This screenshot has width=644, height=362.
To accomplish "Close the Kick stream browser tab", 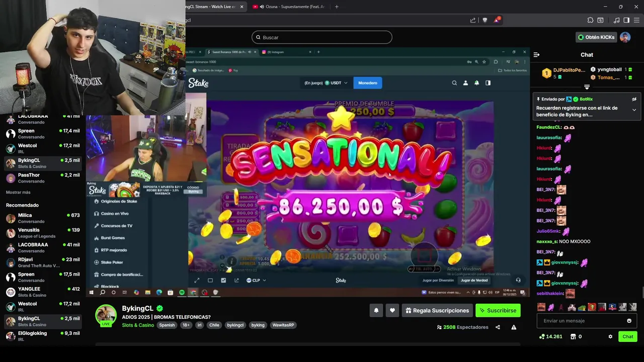I will coord(242,7).
